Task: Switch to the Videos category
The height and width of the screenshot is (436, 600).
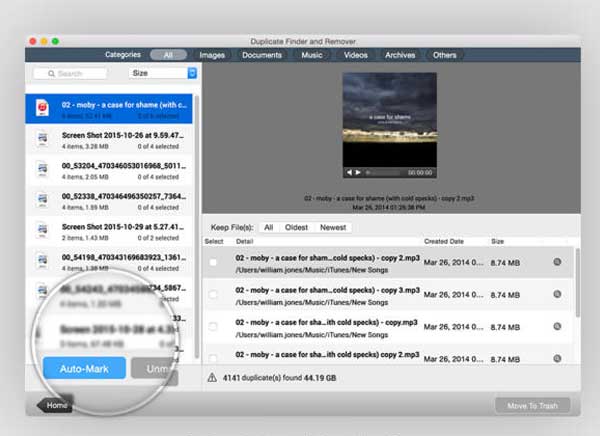Action: tap(355, 55)
